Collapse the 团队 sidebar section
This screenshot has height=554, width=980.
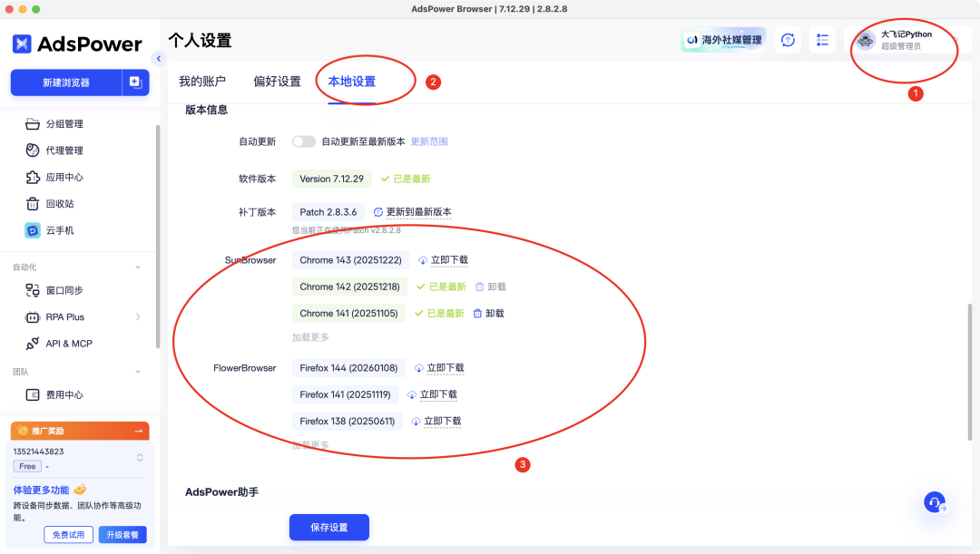pyautogui.click(x=138, y=372)
